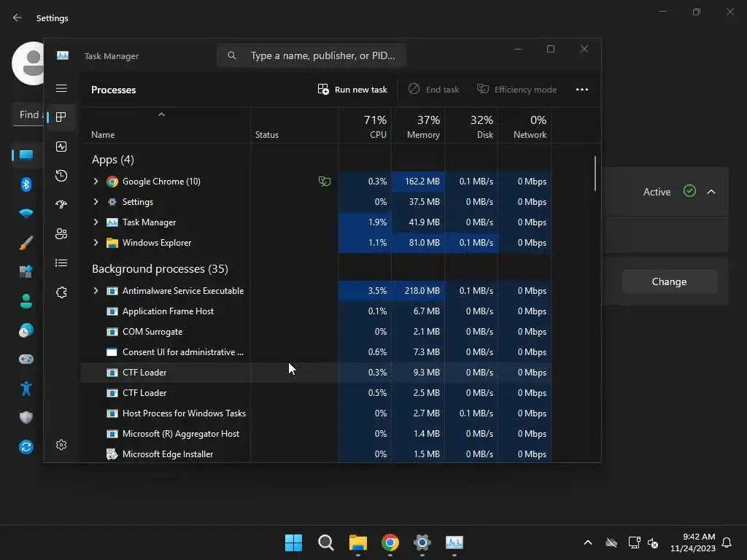Collapse the Active section chevron in Settings

[x=711, y=192]
